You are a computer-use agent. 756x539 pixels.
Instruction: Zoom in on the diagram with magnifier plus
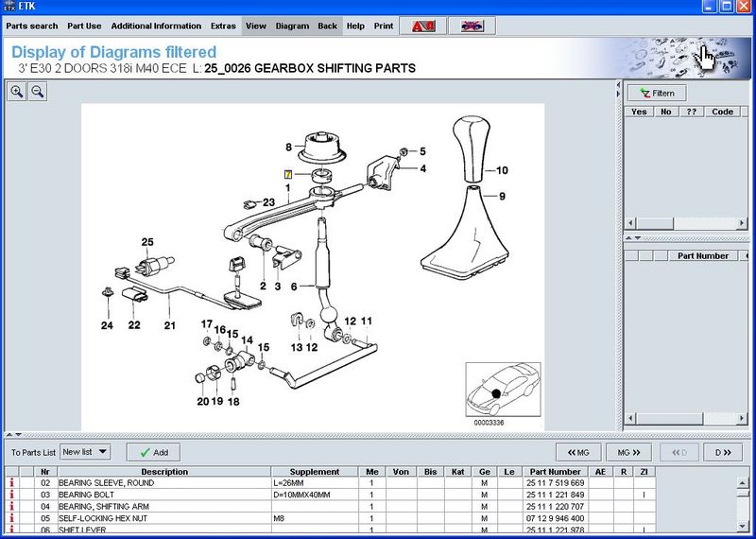[17, 91]
